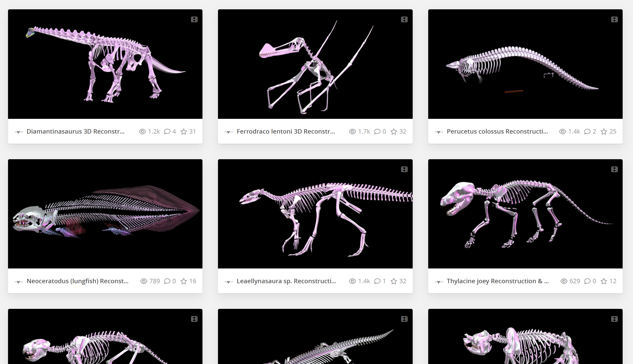633x364 pixels.
Task: Click animation icon on Ferrodraco thumbnail
Action: (404, 20)
